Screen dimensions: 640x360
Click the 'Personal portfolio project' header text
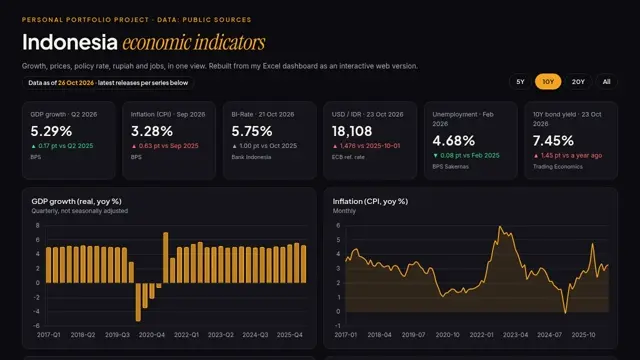[85, 20]
